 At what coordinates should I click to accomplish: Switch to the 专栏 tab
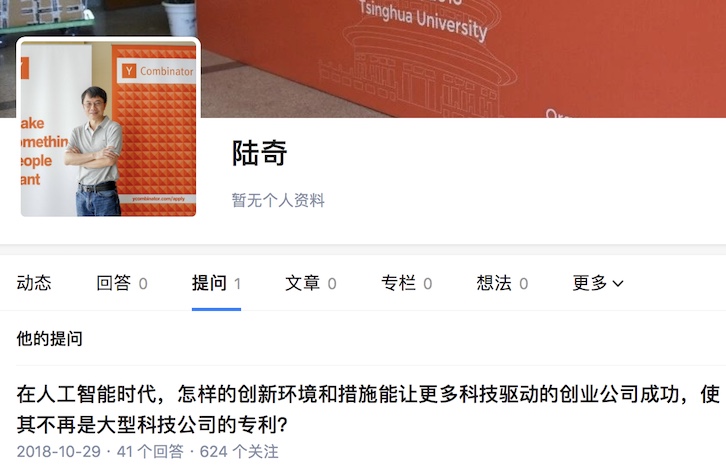coord(407,283)
